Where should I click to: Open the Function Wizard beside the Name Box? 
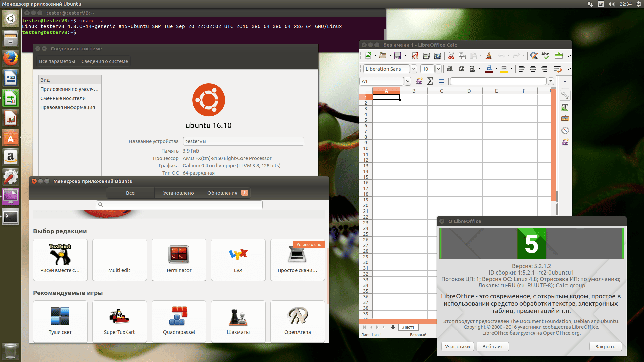(x=419, y=81)
